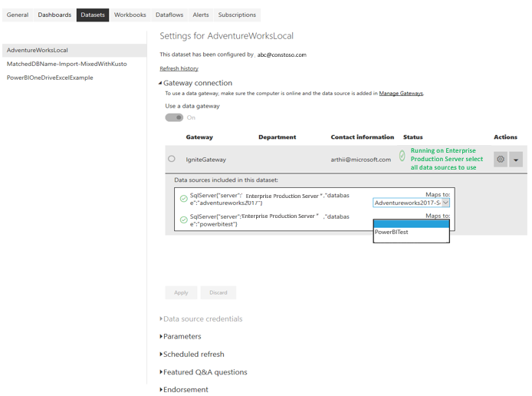532x396 pixels.
Task: Click the adventureworks2017 SqlServer data source text
Action: coord(269,199)
